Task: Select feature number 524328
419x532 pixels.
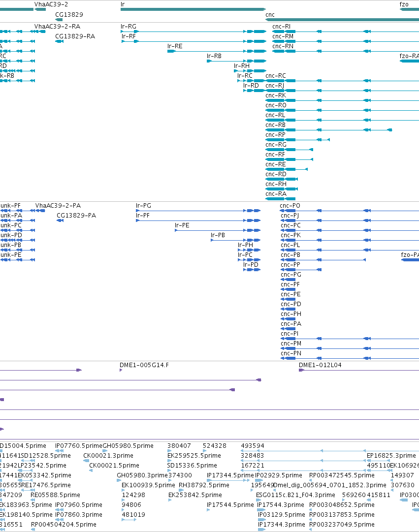Action: pos(215,446)
